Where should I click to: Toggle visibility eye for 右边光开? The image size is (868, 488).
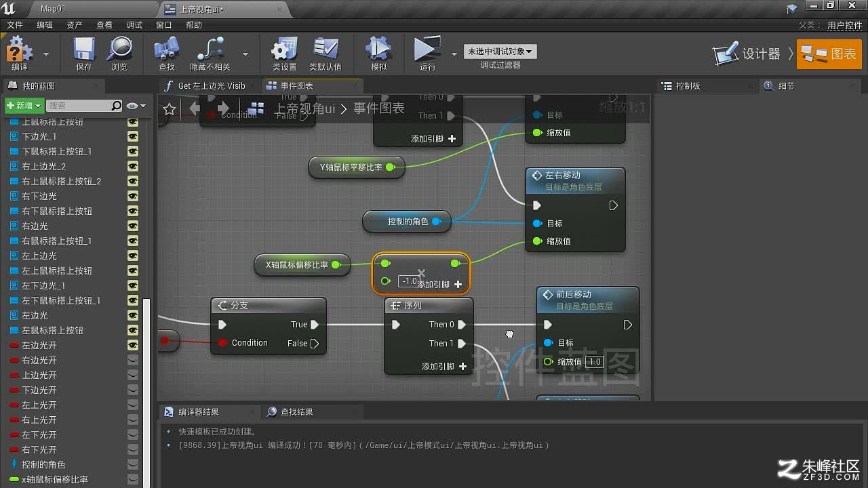[133, 360]
